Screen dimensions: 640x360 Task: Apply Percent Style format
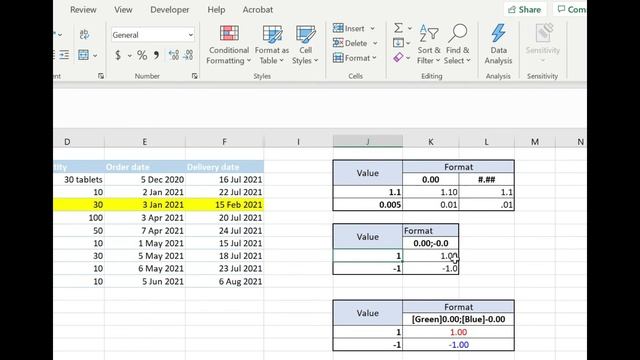142,55
